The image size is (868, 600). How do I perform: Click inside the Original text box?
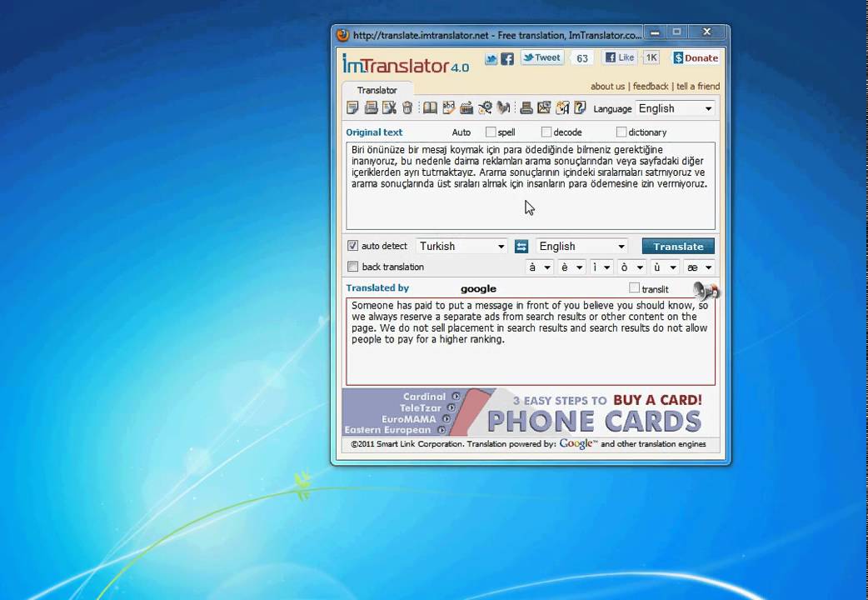tap(531, 186)
